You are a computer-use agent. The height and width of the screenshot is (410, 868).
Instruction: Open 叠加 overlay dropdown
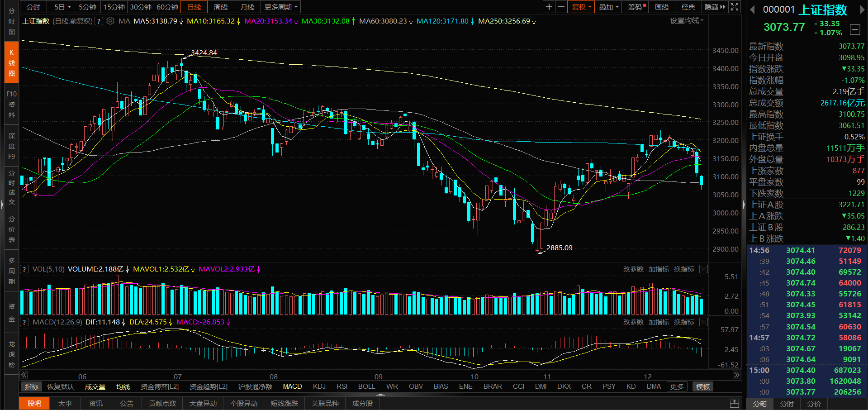609,7
